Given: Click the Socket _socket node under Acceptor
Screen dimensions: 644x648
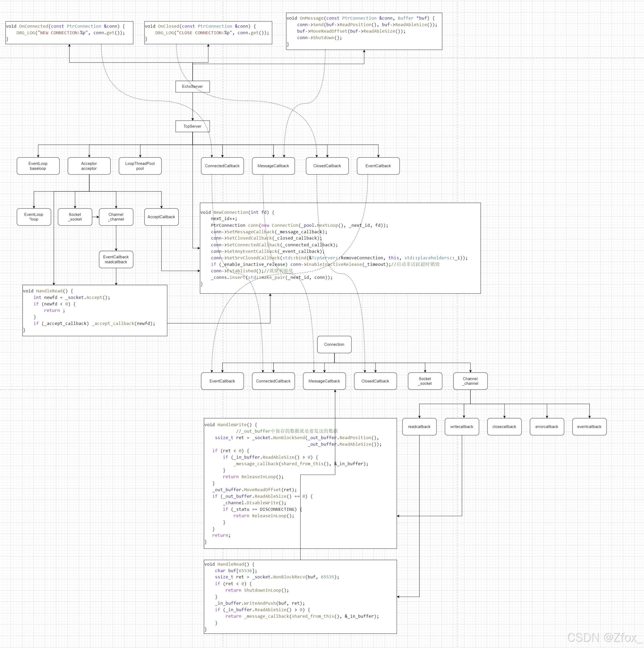Looking at the screenshot, I should tap(75, 217).
